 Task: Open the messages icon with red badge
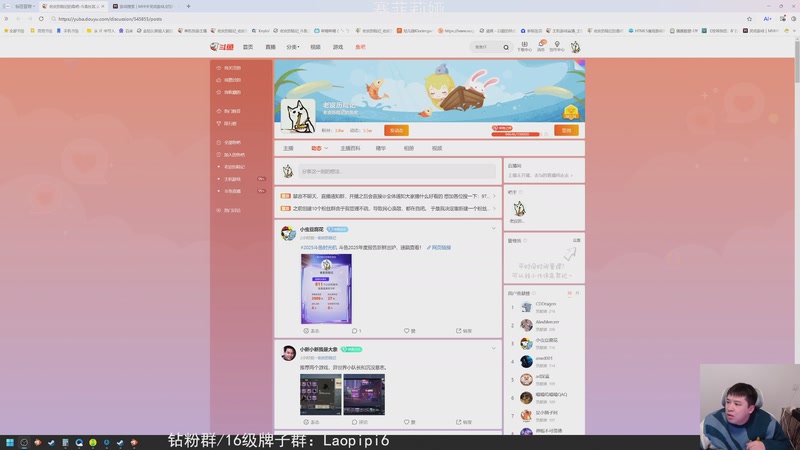pos(541,46)
